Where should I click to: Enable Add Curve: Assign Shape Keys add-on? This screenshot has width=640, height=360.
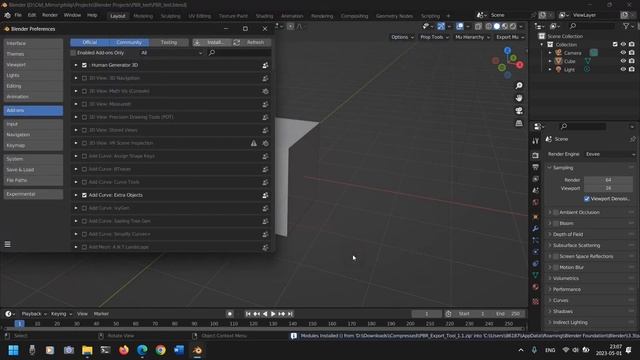click(x=84, y=156)
